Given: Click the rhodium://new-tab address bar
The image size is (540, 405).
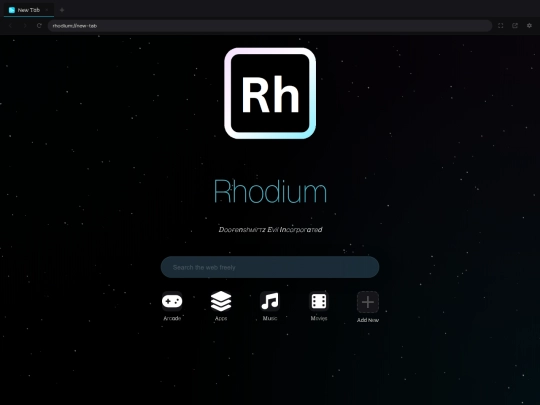Looking at the screenshot, I should pos(270,26).
